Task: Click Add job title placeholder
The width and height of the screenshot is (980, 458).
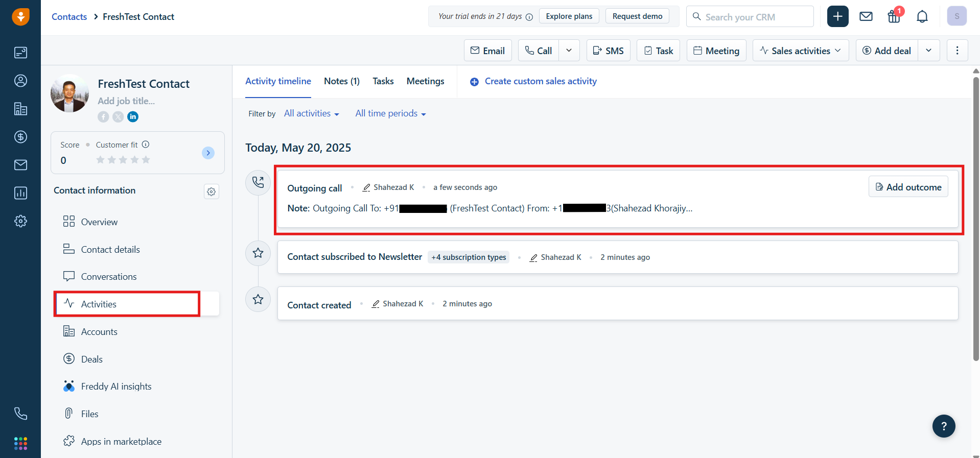Action: [x=126, y=101]
